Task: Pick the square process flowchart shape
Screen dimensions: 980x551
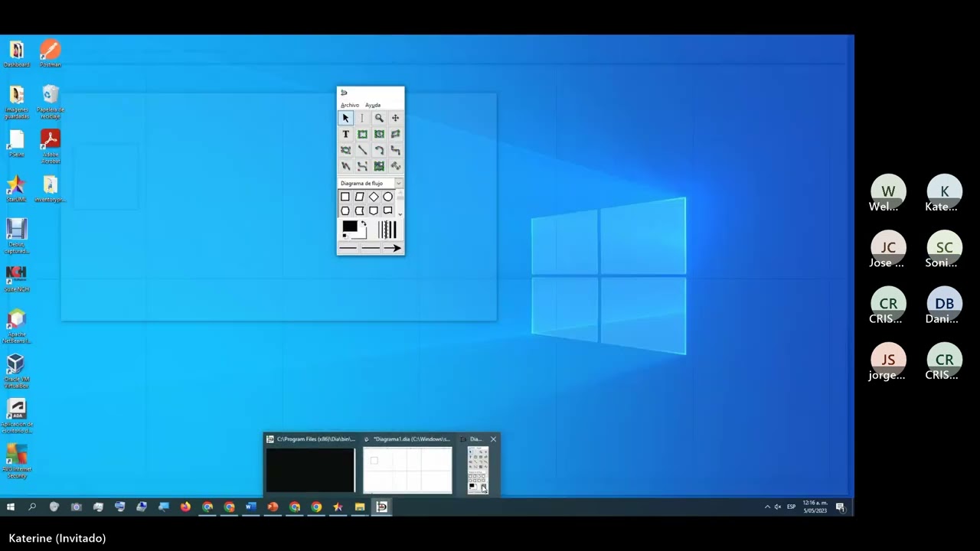Action: (x=345, y=197)
